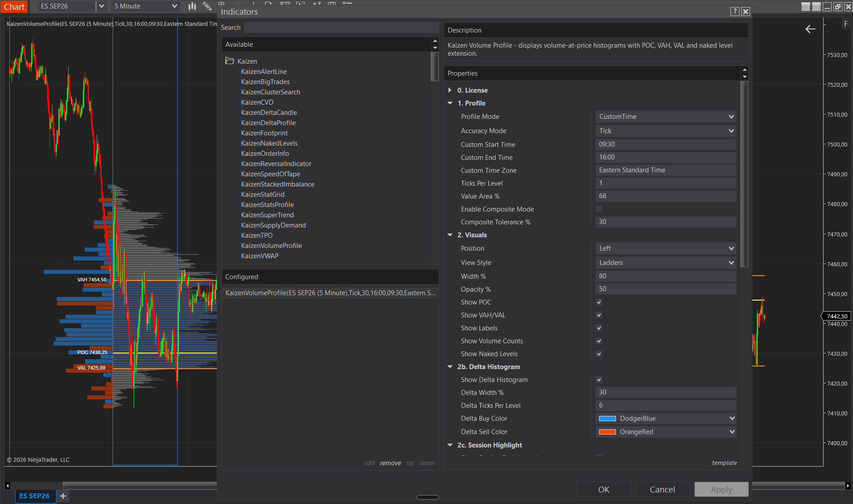The height and width of the screenshot is (504, 853).
Task: Select KaizenNakedLevels indicator
Action: point(269,143)
